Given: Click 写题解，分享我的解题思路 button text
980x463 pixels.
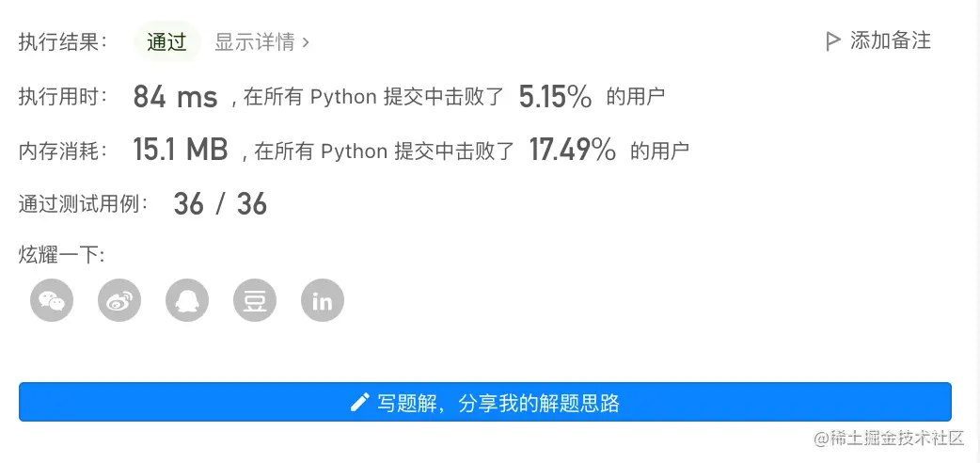Looking at the screenshot, I should (x=498, y=404).
